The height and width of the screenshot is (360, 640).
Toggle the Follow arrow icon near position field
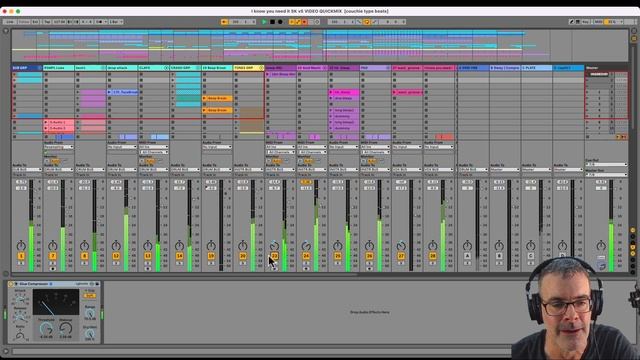tap(224, 22)
